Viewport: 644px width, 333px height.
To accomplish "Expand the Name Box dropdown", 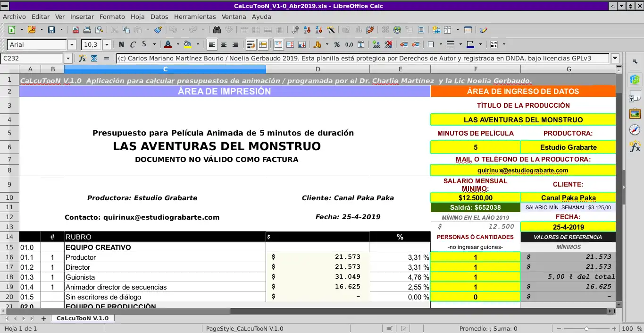I will (x=68, y=58).
